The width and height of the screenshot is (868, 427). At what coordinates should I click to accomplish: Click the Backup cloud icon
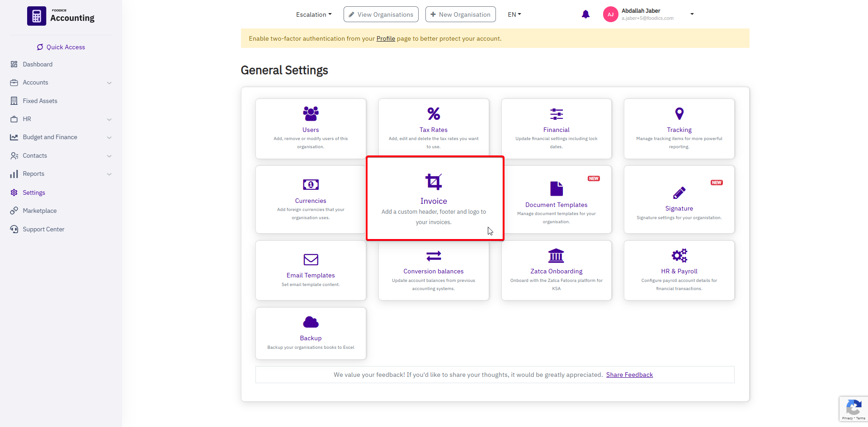coord(310,322)
